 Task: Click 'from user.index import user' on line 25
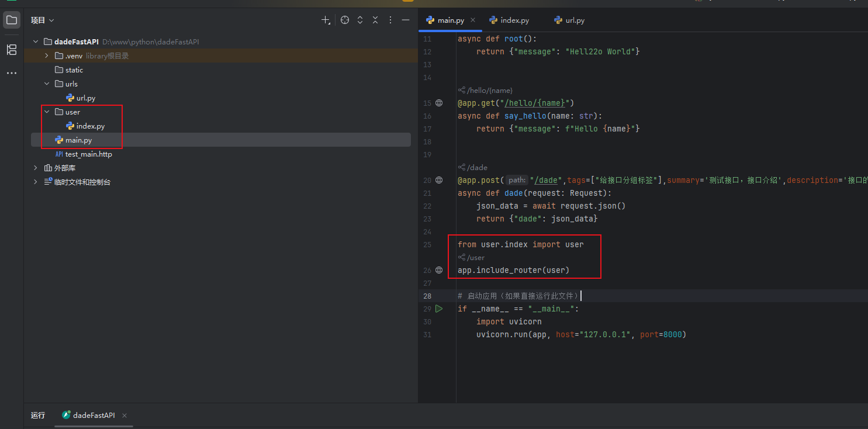tap(521, 244)
